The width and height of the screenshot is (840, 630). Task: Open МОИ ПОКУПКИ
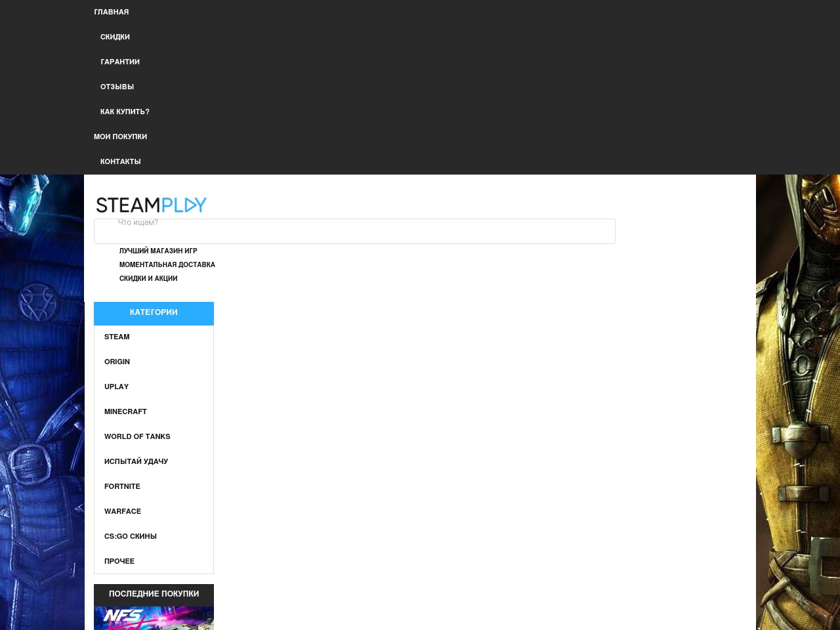click(x=120, y=137)
